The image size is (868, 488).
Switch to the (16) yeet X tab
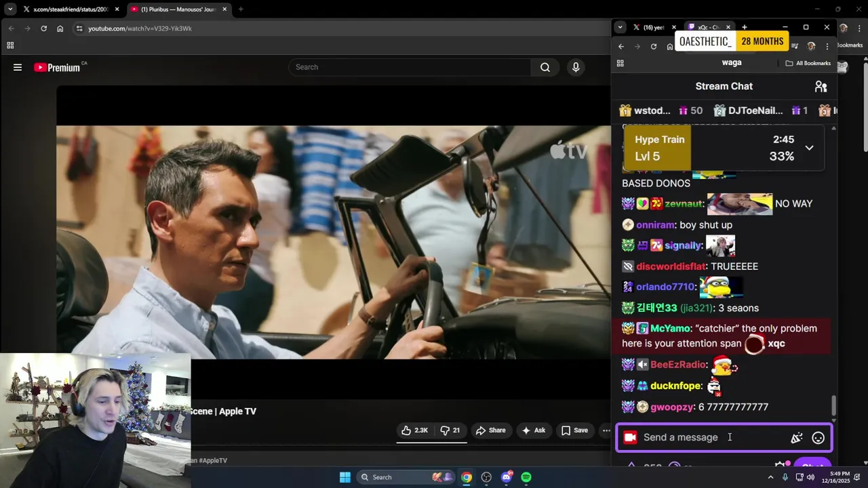click(654, 27)
